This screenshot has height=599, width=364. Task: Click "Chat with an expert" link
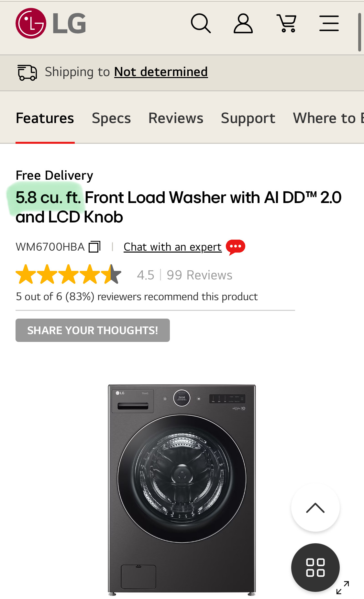pos(172,247)
